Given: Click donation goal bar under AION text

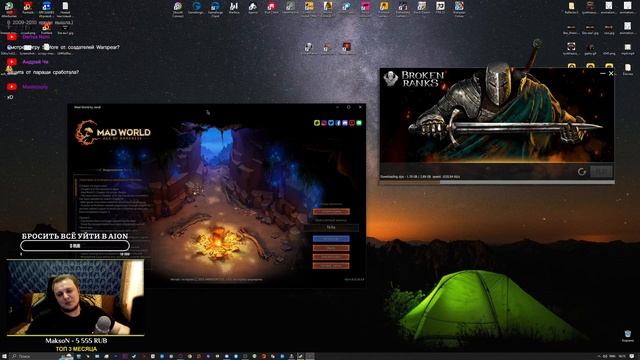Looking at the screenshot, I should coord(75,246).
